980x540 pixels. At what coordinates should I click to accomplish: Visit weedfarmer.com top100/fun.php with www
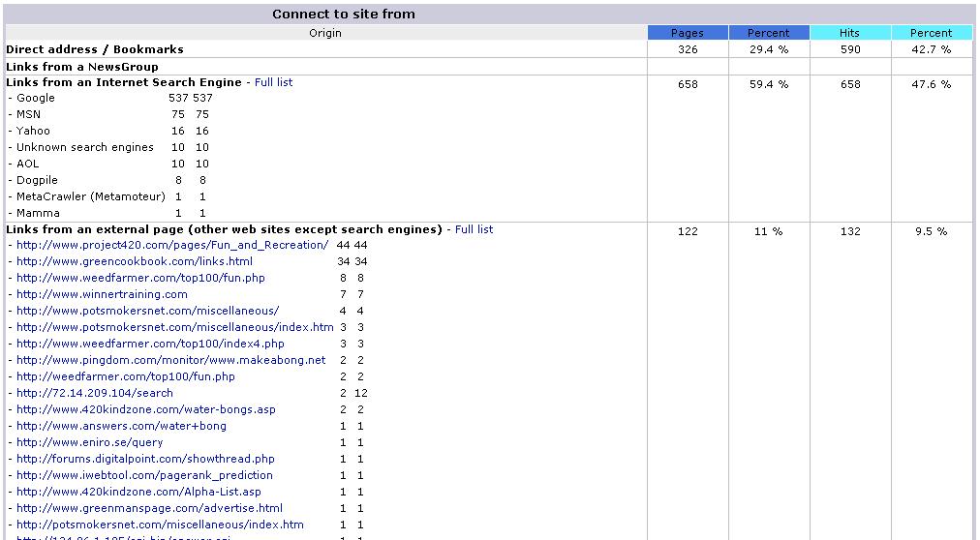tap(140, 278)
